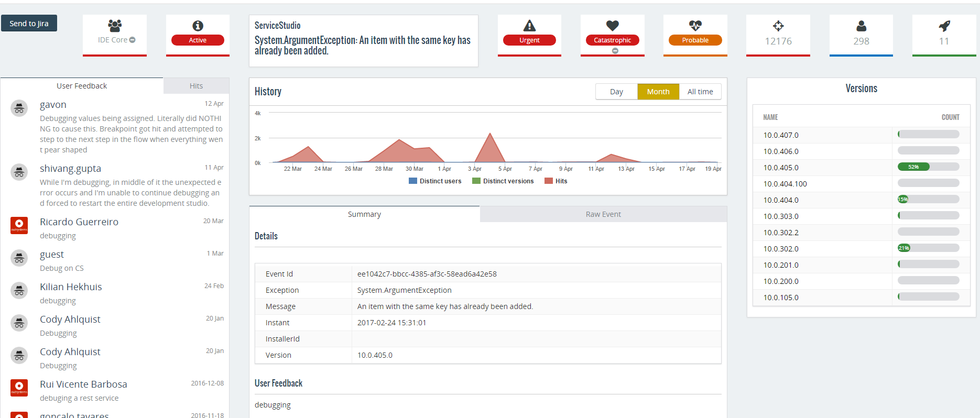Viewport: 980px width, 418px height.
Task: Select version row 10.0.200.0
Action: tap(861, 281)
